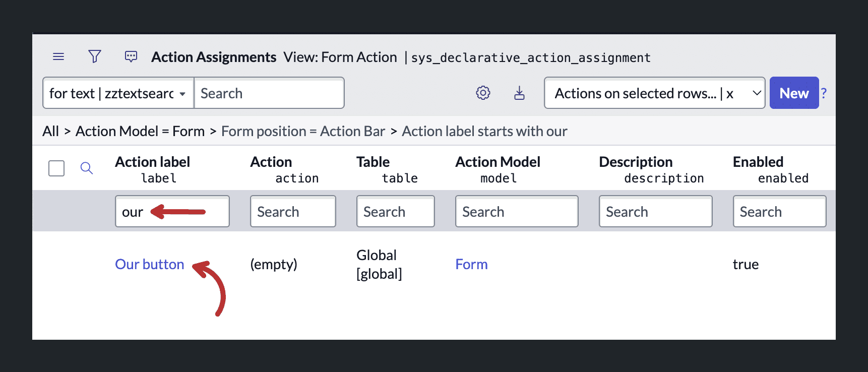The height and width of the screenshot is (372, 868).
Task: Expand 'Actions on selected rows' dropdown
Action: (x=654, y=93)
